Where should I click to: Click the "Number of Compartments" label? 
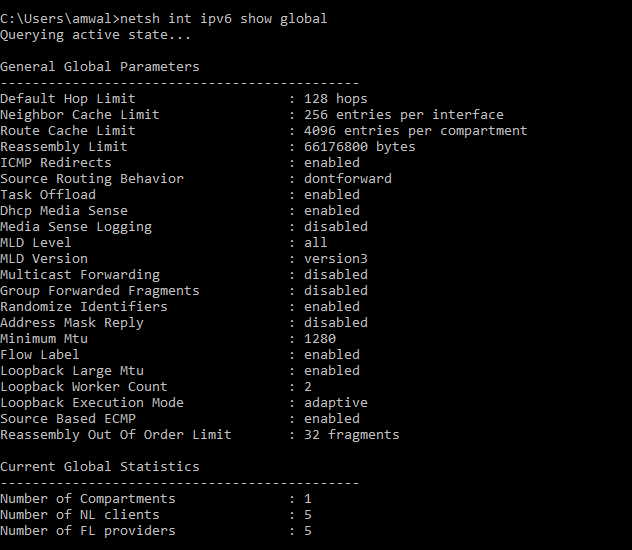click(x=88, y=499)
